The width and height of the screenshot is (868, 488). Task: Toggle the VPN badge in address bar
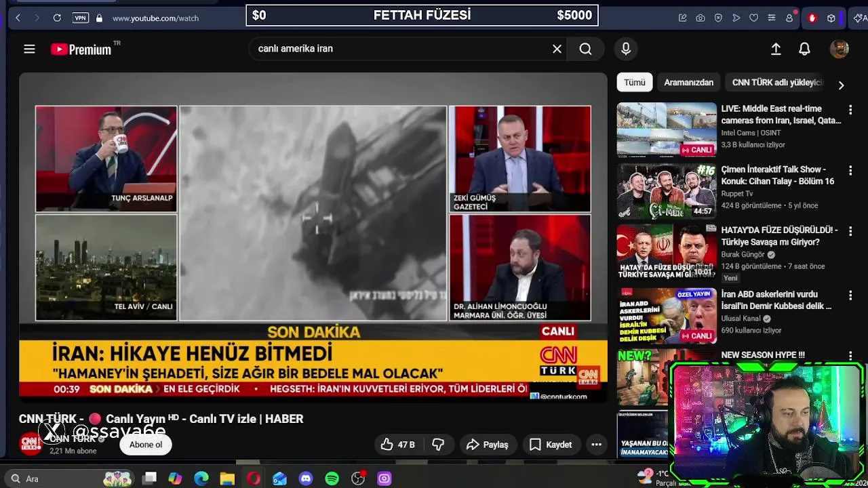[81, 18]
